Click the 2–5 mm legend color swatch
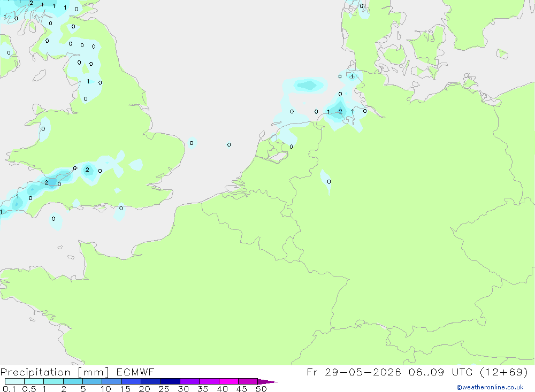The width and height of the screenshot is (535, 392). coord(73,381)
